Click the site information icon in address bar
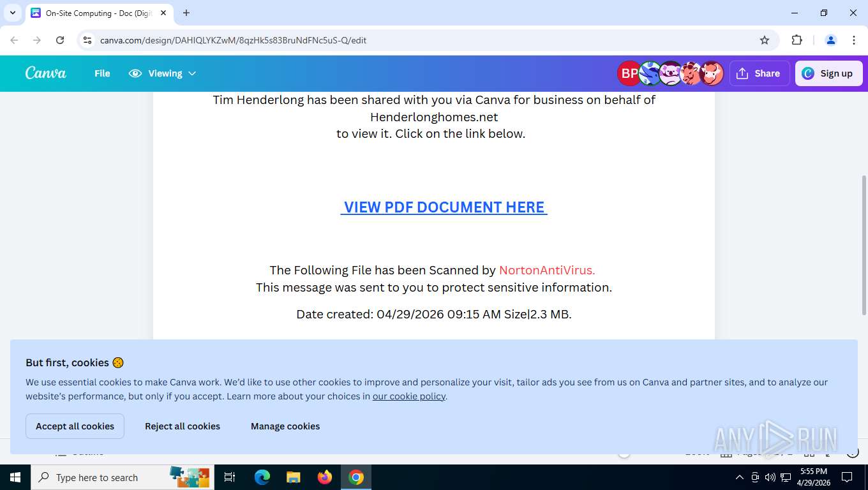 tap(87, 40)
